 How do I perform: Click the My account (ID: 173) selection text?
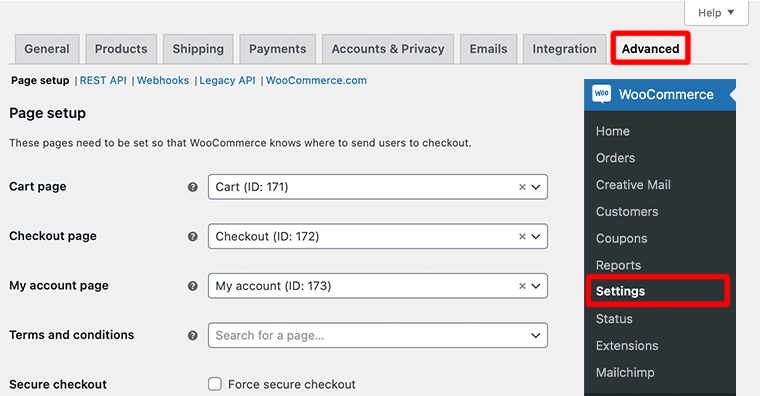273,286
